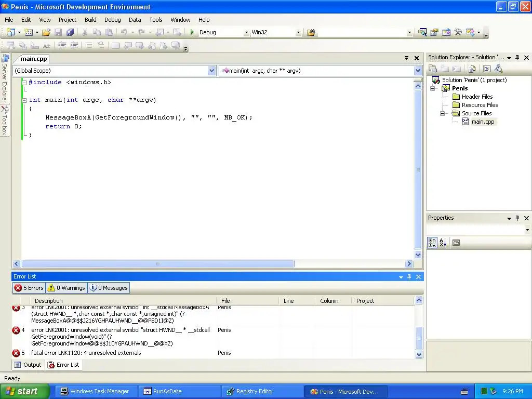Open the Debug menu
Screen dimensions: 532x399
click(113, 20)
